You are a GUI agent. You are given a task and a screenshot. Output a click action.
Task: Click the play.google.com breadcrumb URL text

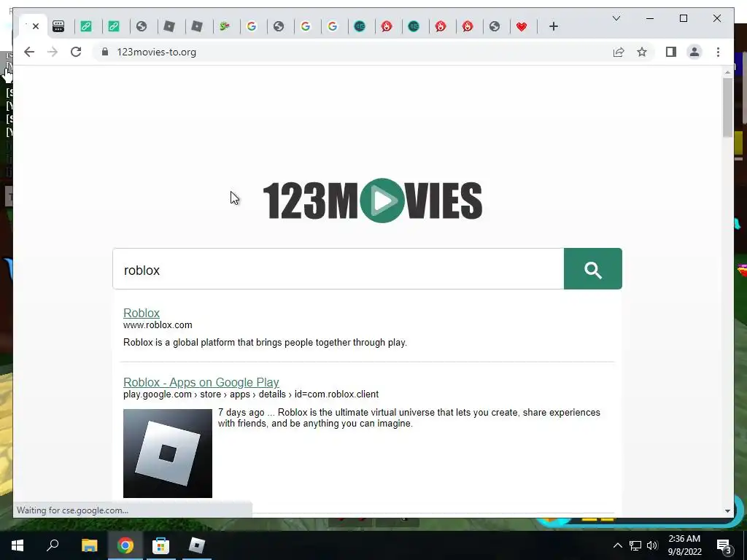point(251,394)
